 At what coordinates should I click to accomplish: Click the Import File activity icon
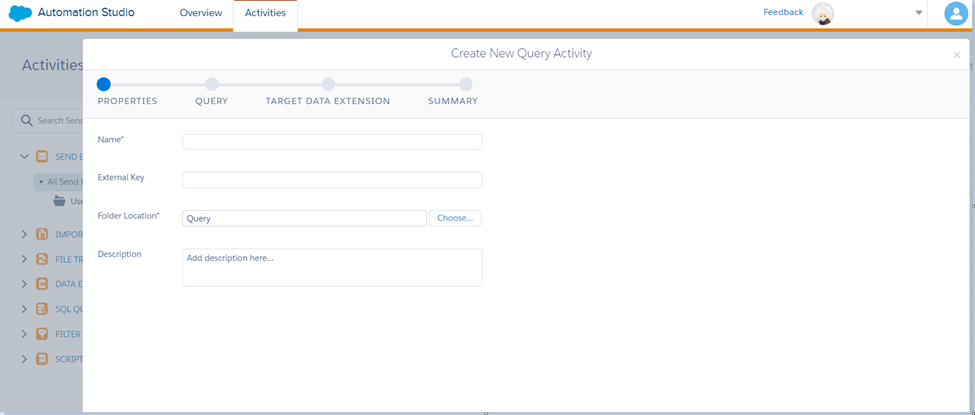pos(42,235)
